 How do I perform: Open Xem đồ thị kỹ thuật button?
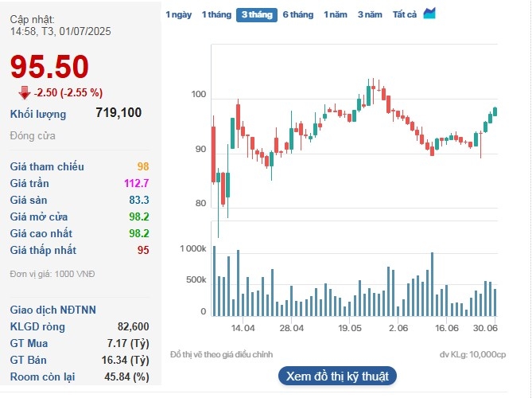coord(337,376)
